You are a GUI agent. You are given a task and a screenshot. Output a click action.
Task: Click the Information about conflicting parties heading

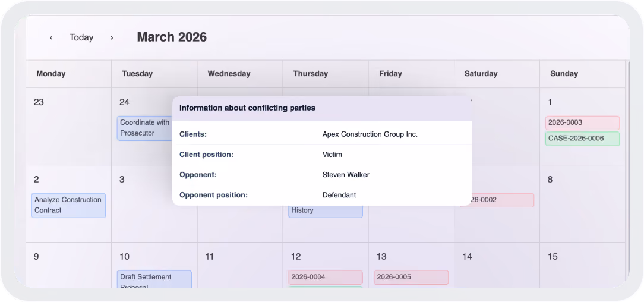[x=247, y=108]
